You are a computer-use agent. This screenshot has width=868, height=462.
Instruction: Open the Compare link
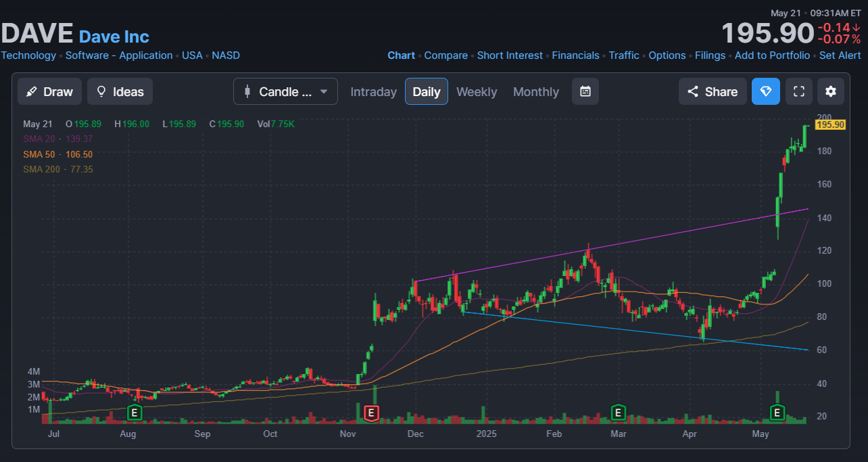pyautogui.click(x=446, y=55)
